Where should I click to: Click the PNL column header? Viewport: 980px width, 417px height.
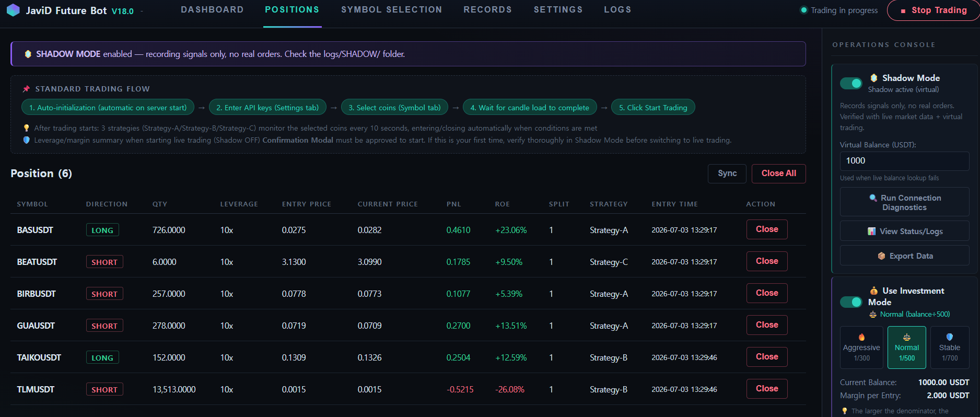click(454, 204)
